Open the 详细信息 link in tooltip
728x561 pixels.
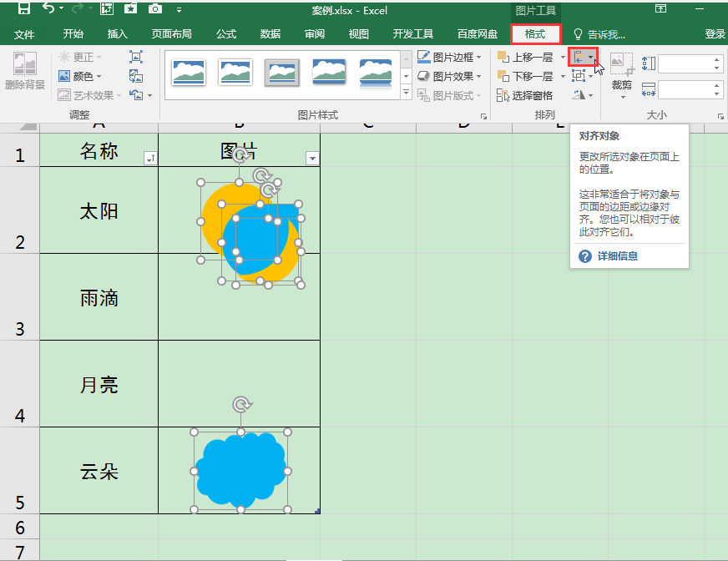tap(617, 256)
